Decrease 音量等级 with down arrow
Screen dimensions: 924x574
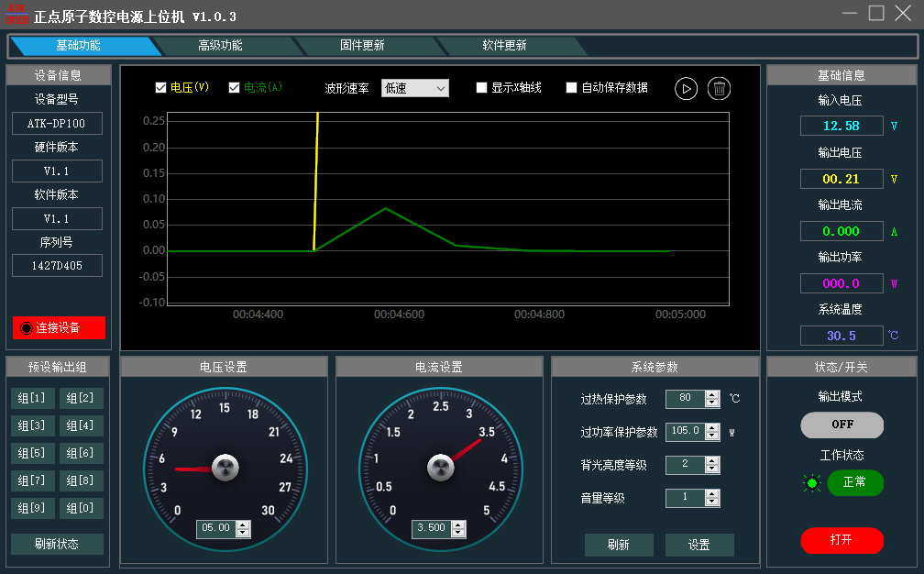point(712,502)
